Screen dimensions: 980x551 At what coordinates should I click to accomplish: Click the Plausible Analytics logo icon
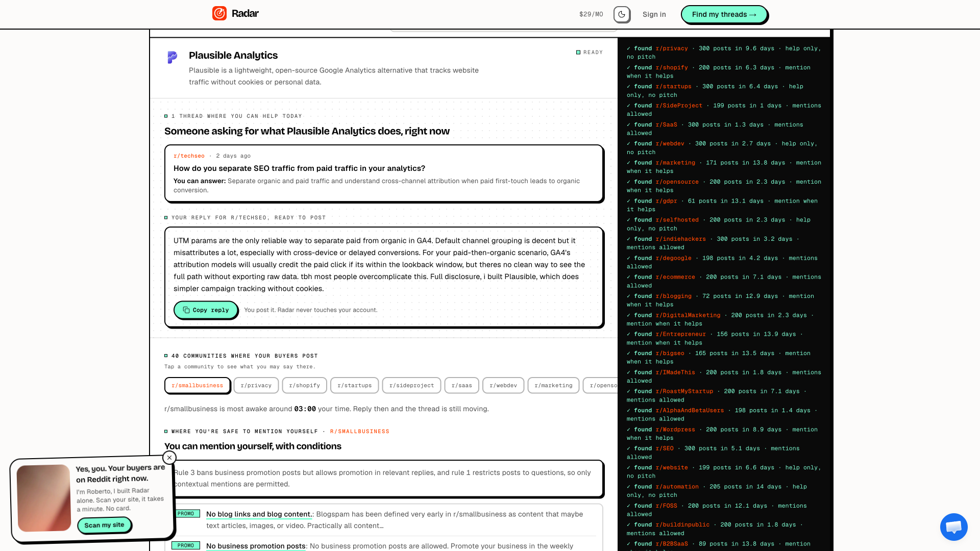tap(173, 57)
